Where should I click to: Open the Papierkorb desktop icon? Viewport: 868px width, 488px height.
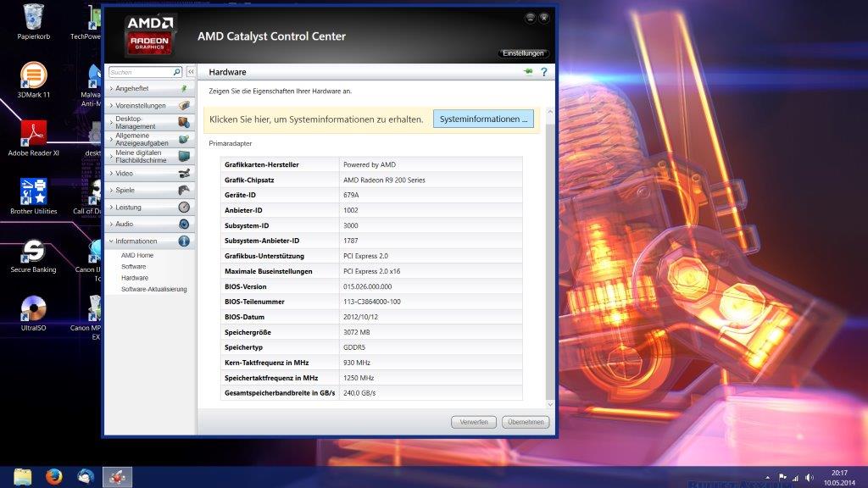[33, 22]
